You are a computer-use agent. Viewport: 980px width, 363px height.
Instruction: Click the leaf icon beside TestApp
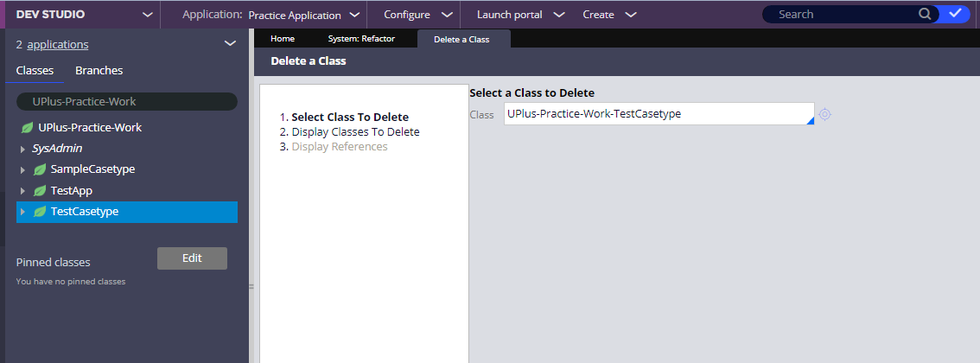(x=40, y=190)
